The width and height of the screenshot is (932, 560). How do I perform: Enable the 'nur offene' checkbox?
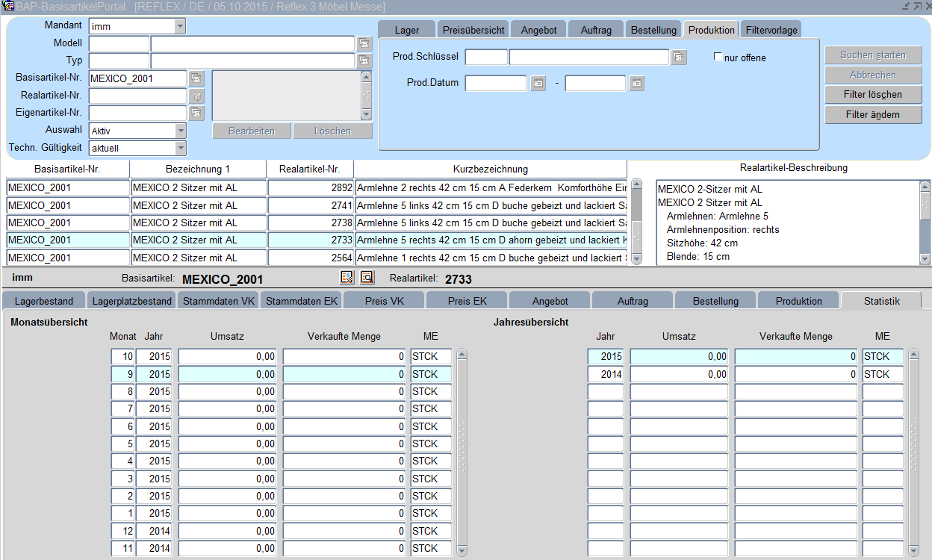[718, 57]
